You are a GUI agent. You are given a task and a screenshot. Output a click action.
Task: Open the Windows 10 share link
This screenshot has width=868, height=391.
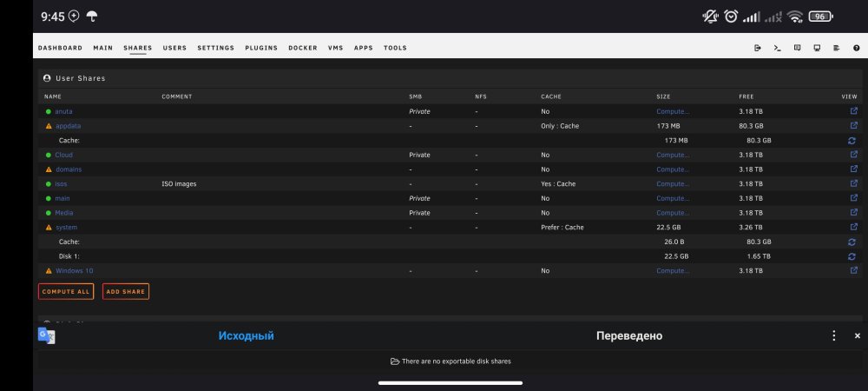[74, 271]
